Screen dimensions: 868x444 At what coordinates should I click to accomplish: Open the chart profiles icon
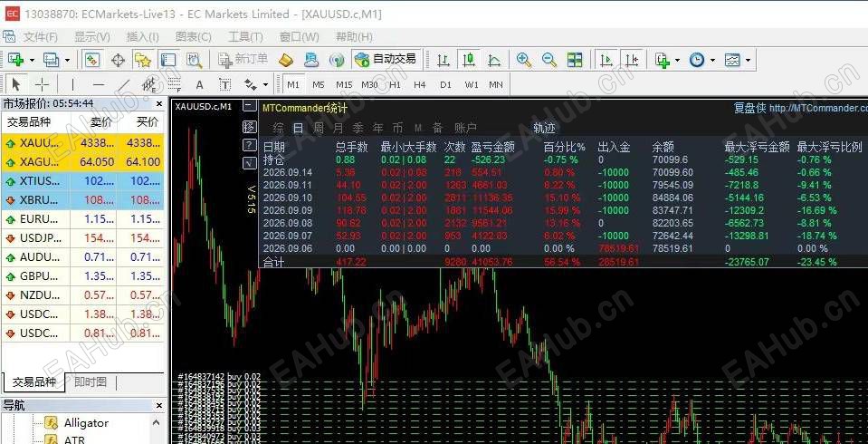(x=52, y=60)
